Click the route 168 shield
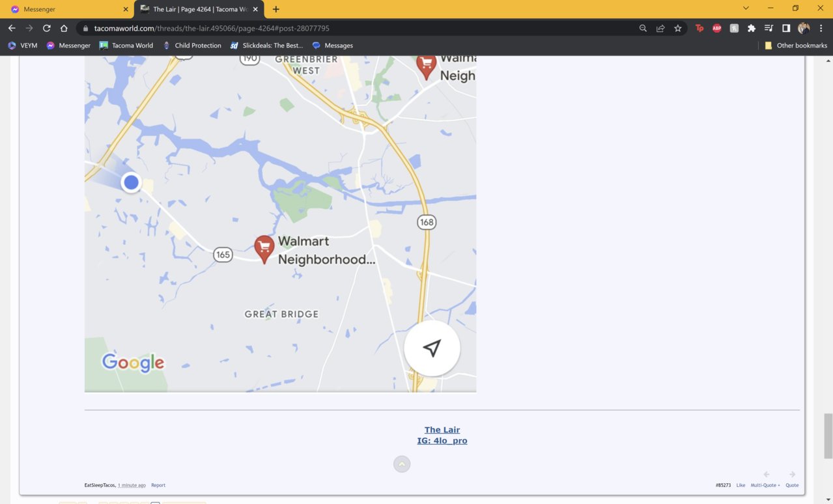Screen dimensions: 833x504 [x=427, y=222]
